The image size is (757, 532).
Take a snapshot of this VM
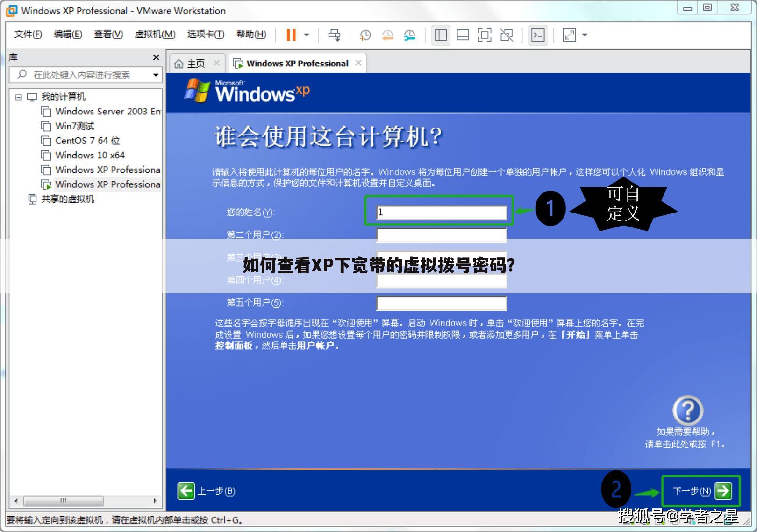pyautogui.click(x=365, y=35)
